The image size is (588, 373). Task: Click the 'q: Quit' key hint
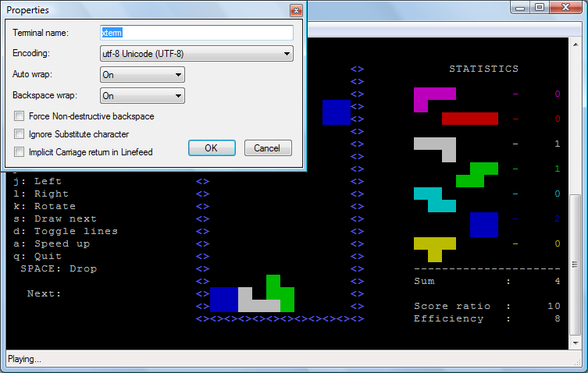(37, 256)
